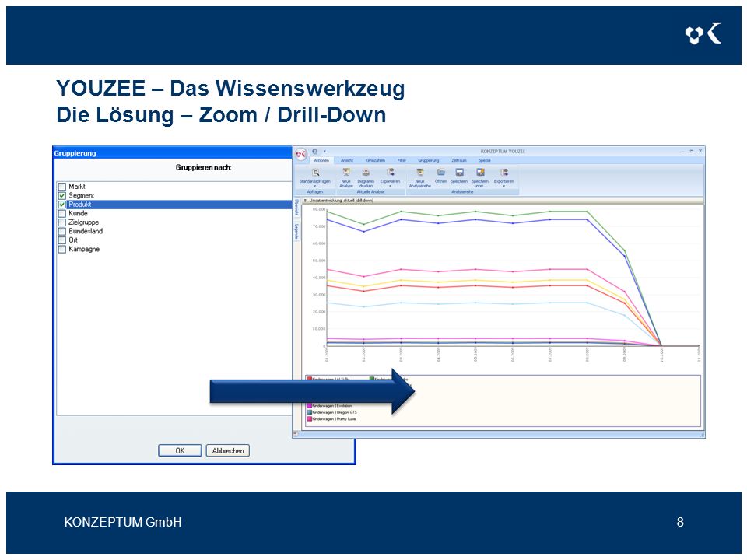Uncheck the Produkt grouping checkbox
This screenshot has width=747, height=560.
[x=62, y=205]
